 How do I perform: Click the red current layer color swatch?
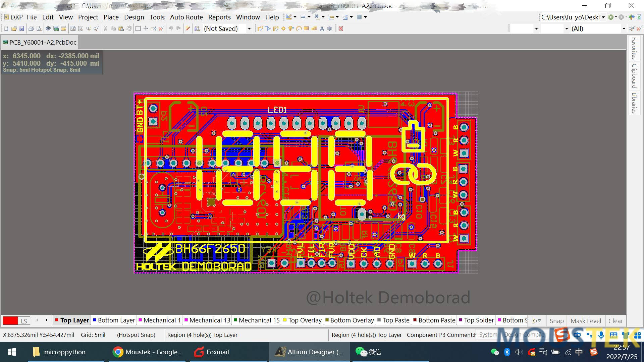click(10, 321)
